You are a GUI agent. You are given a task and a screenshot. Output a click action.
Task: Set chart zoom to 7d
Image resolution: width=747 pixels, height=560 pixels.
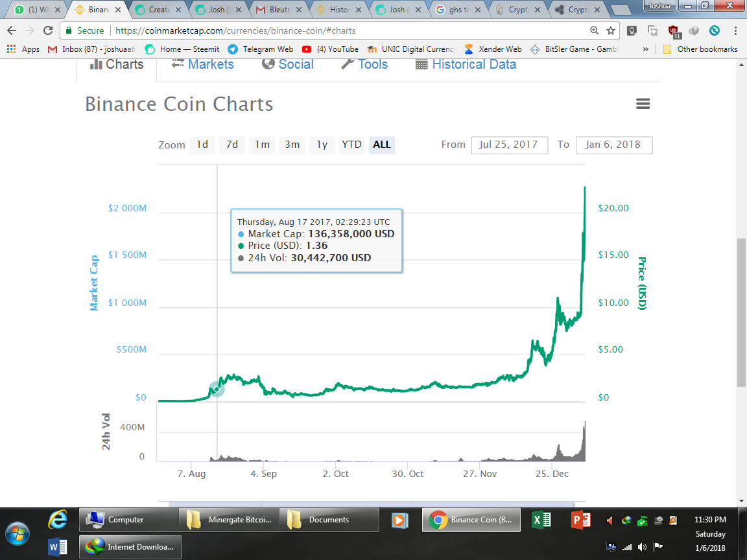pyautogui.click(x=232, y=145)
